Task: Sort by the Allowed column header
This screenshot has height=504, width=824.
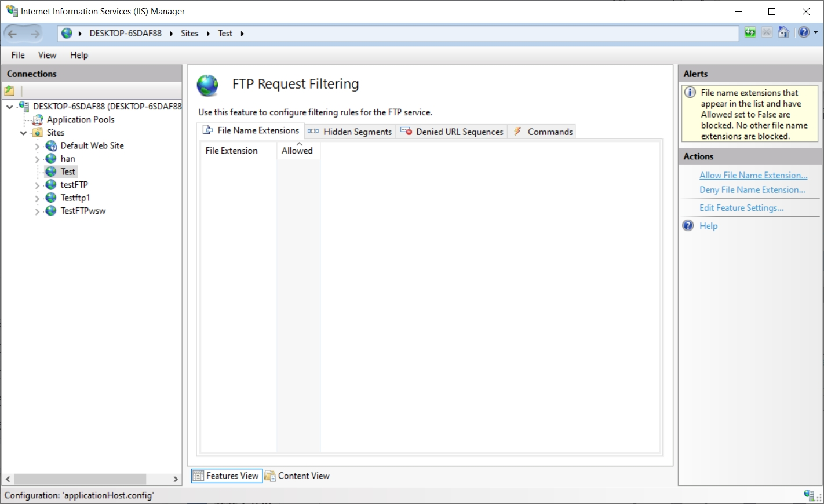Action: [298, 151]
